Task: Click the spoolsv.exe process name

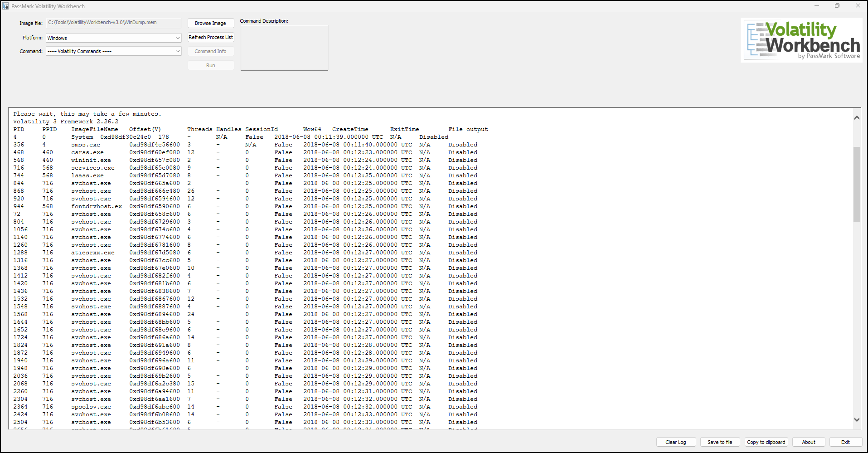Action: coord(91,407)
